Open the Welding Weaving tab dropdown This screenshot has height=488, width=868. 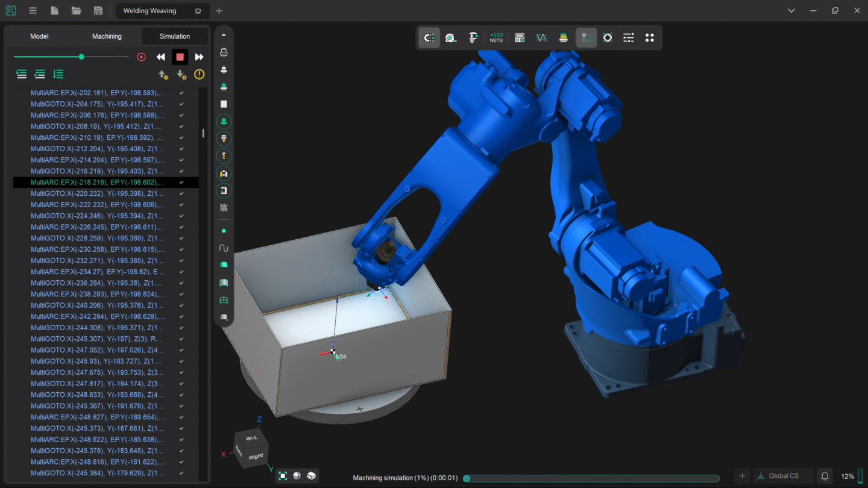[x=198, y=11]
